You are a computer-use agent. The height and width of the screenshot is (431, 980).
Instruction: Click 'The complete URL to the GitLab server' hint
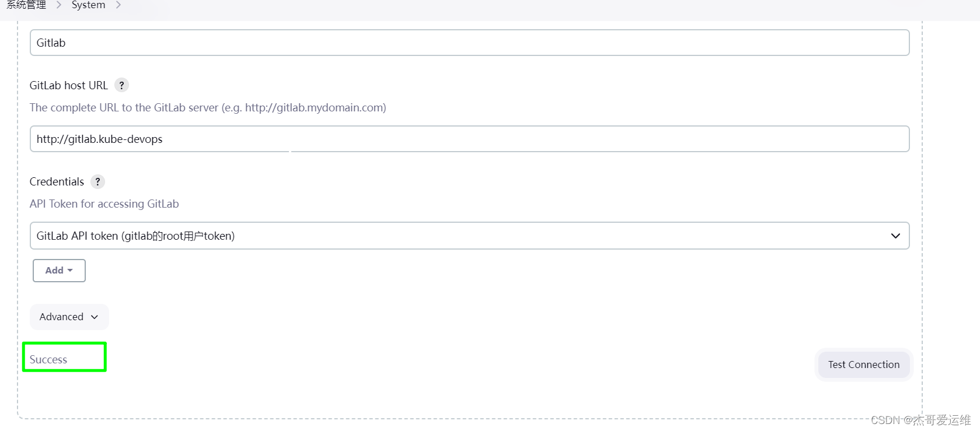[208, 107]
